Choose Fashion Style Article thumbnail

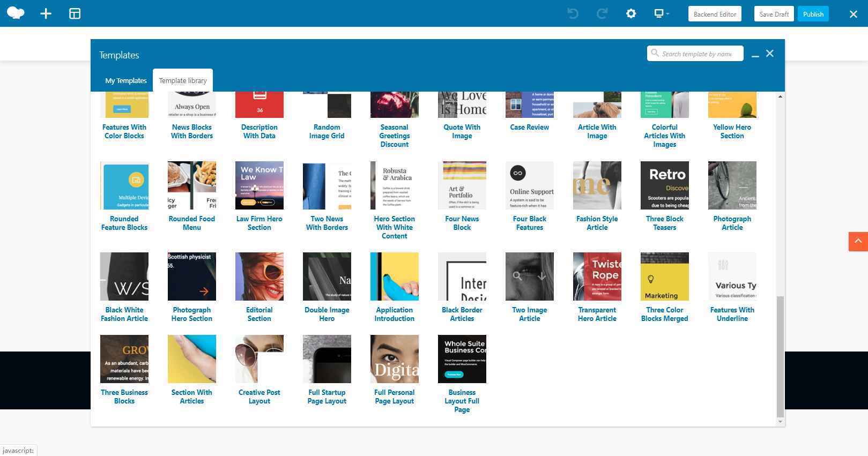point(597,185)
